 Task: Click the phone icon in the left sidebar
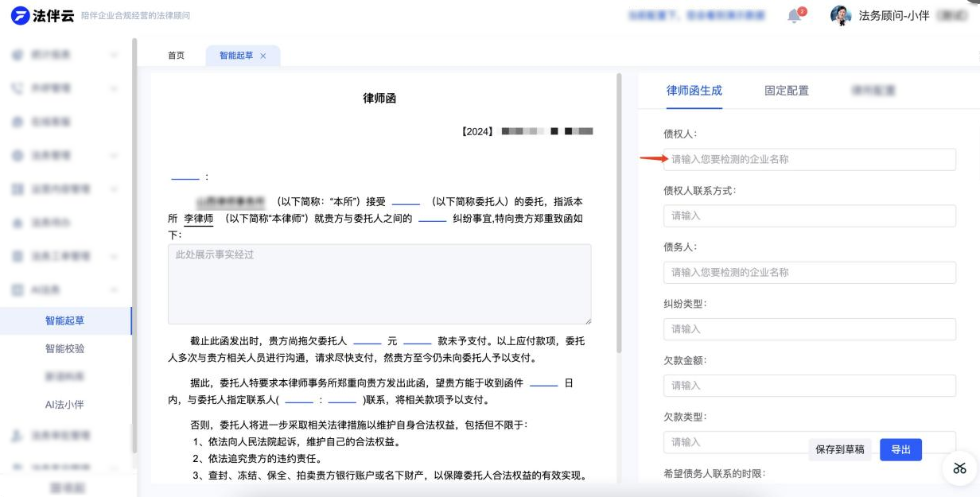click(x=17, y=88)
